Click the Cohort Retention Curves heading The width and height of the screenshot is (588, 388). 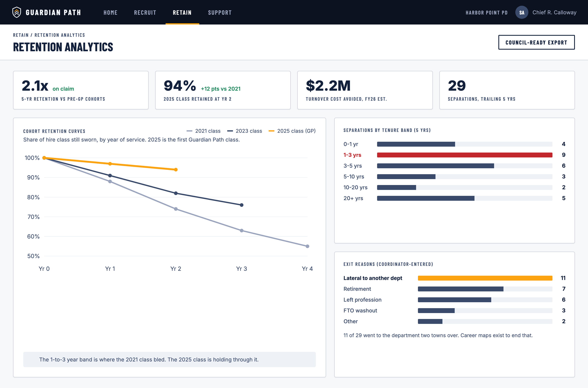tap(54, 131)
